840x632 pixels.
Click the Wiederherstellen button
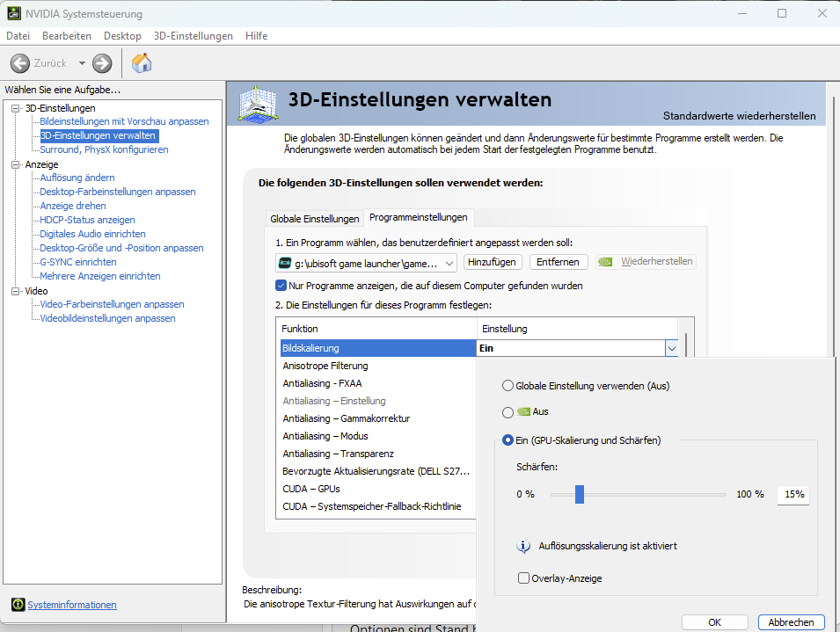click(646, 262)
